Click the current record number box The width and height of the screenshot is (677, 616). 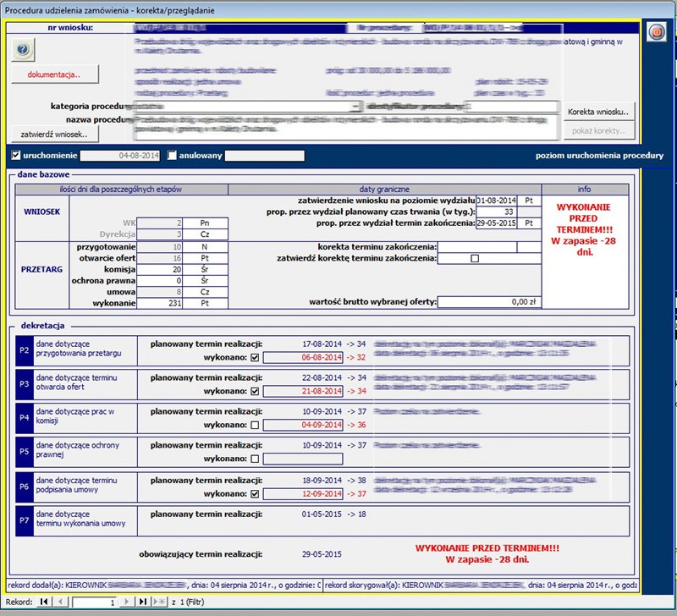[95, 602]
